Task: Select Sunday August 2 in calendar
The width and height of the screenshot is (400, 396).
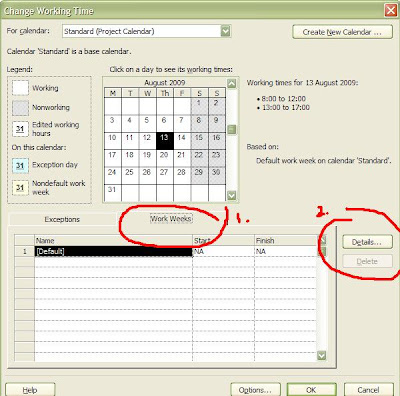Action: (217, 106)
